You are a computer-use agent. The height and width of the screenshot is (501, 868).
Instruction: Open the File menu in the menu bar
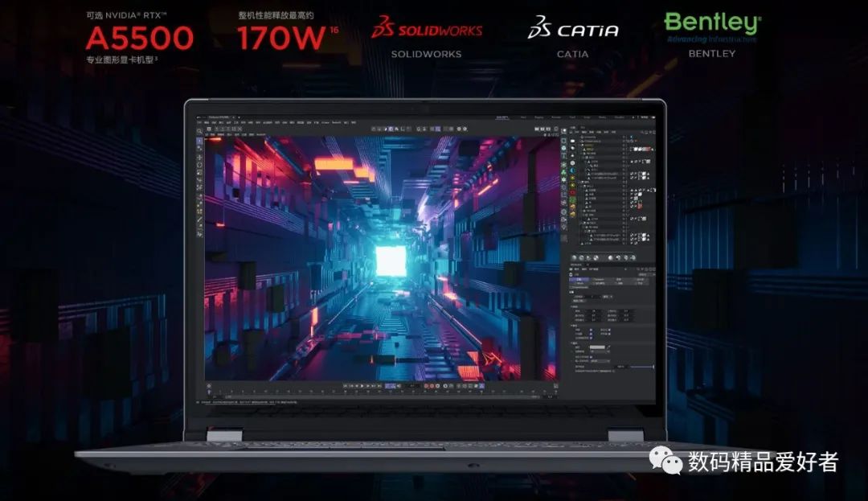click(x=199, y=122)
